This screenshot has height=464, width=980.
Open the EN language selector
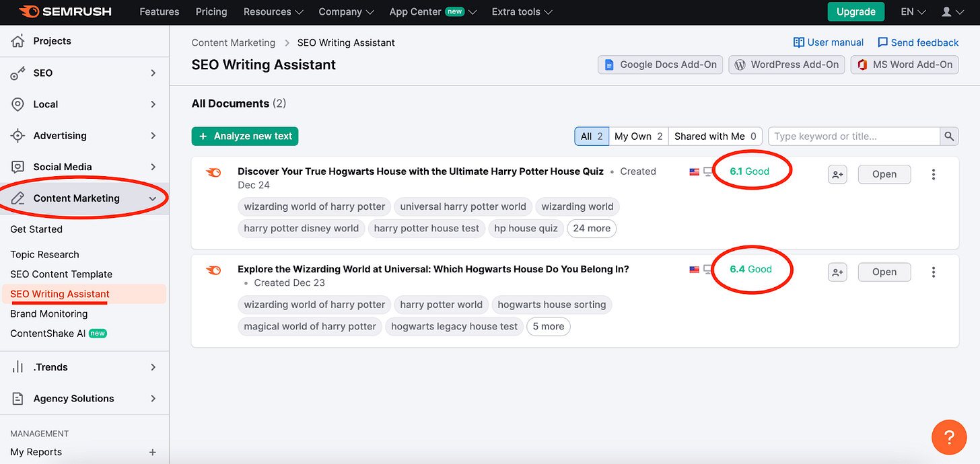coord(913,11)
